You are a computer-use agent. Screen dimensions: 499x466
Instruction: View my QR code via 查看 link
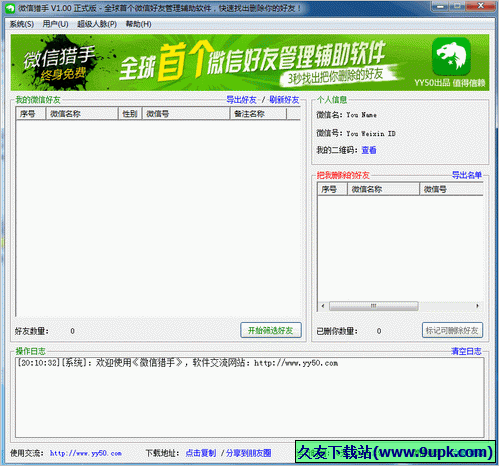click(369, 150)
